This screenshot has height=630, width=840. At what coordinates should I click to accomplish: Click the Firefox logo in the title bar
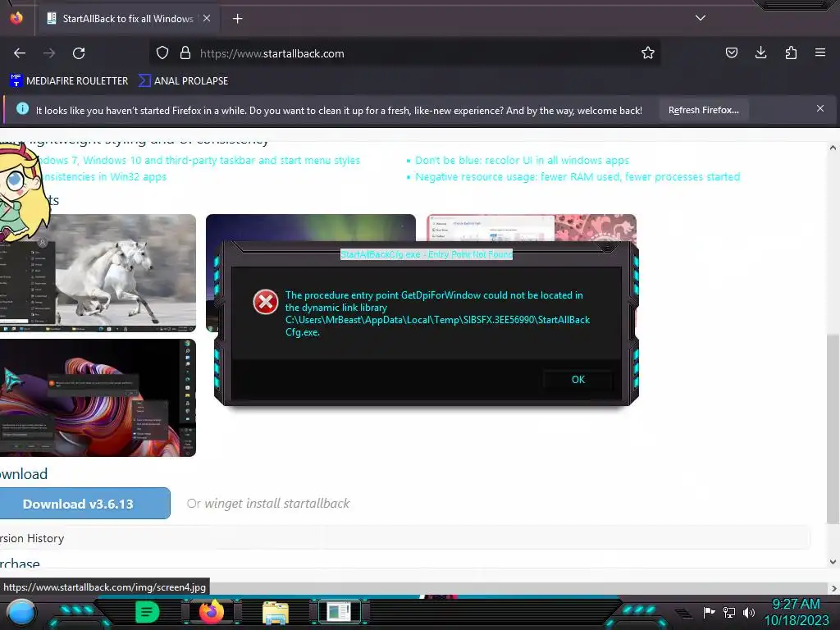coord(16,18)
